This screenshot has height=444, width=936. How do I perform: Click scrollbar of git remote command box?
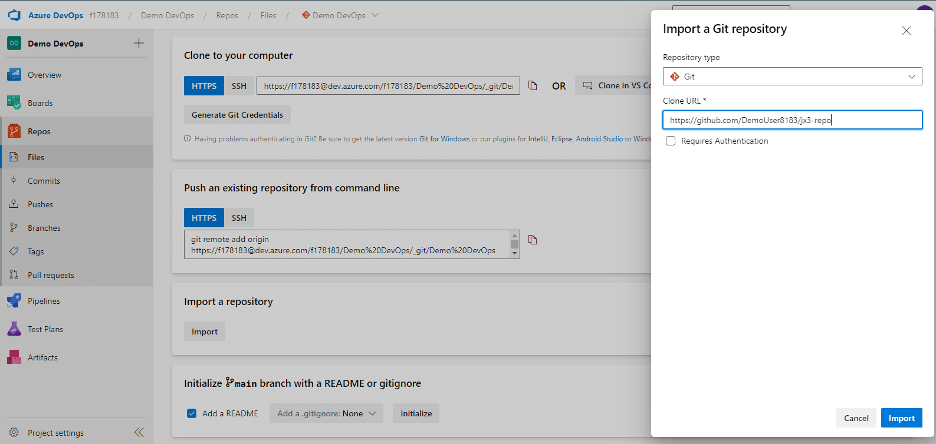tap(515, 244)
